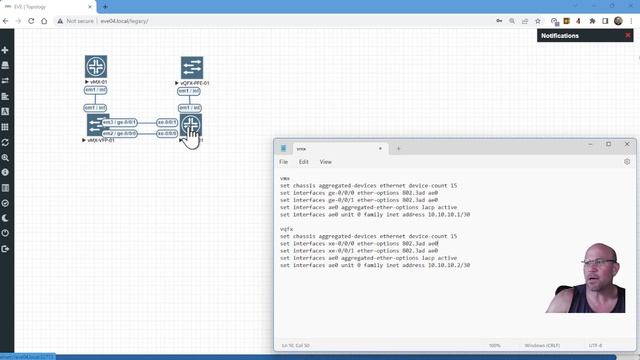Screen dimensions: 640x360
Task: Click the Lock lab checkmark sidebar icon
Action: [x=5, y=203]
